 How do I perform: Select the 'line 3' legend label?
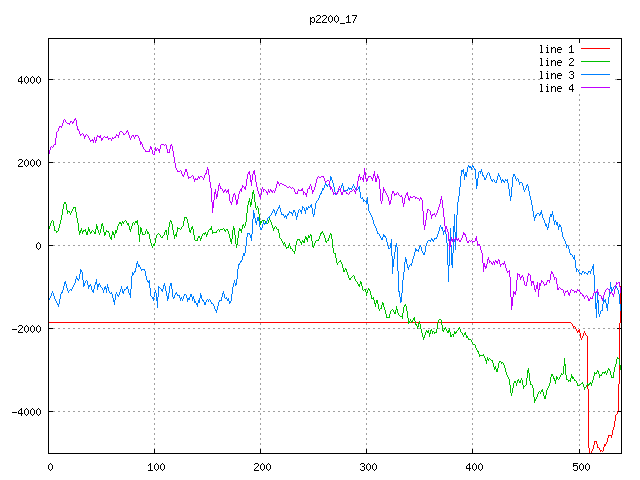(556, 75)
